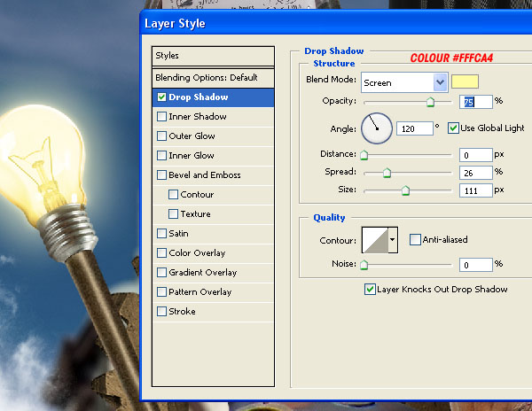Click the Layer Style title bar
The width and height of the screenshot is (532, 411).
(x=336, y=23)
